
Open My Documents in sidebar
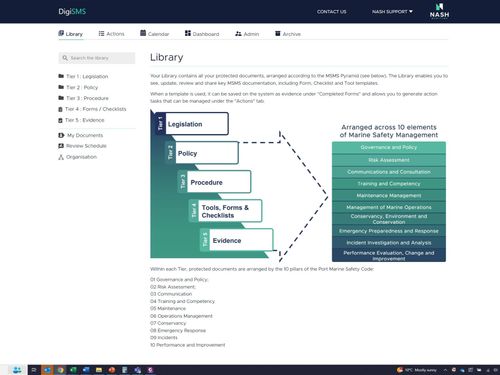point(81,135)
